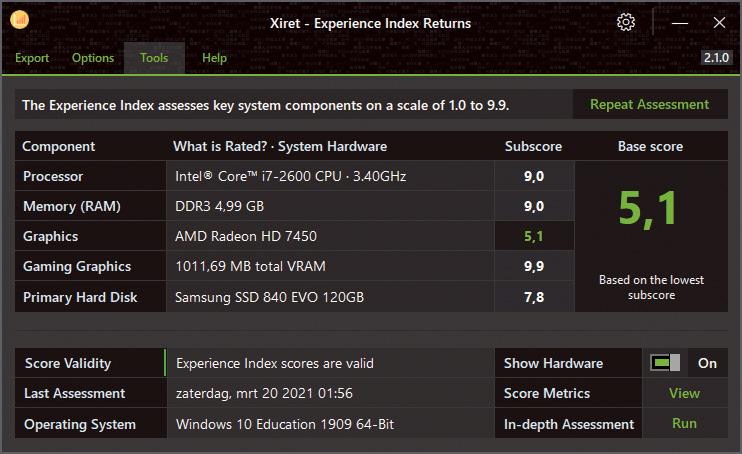Viewport: 742px width, 454px height.
Task: Open the Tools menu
Action: (154, 58)
